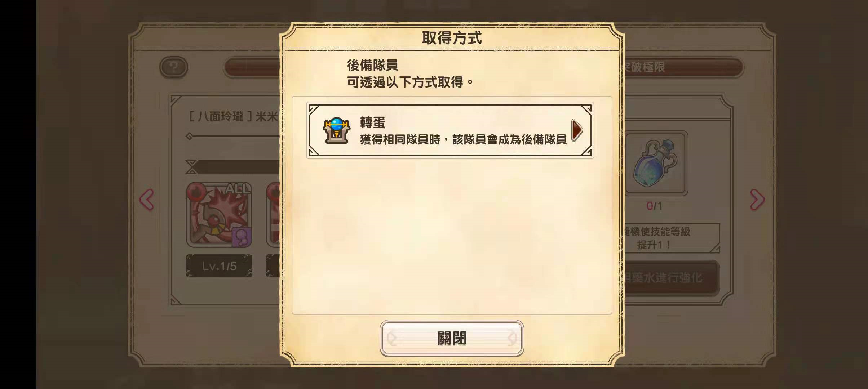This screenshot has width=868, height=389.
Task: Select the partially hidden second skill icon
Action: click(274, 215)
